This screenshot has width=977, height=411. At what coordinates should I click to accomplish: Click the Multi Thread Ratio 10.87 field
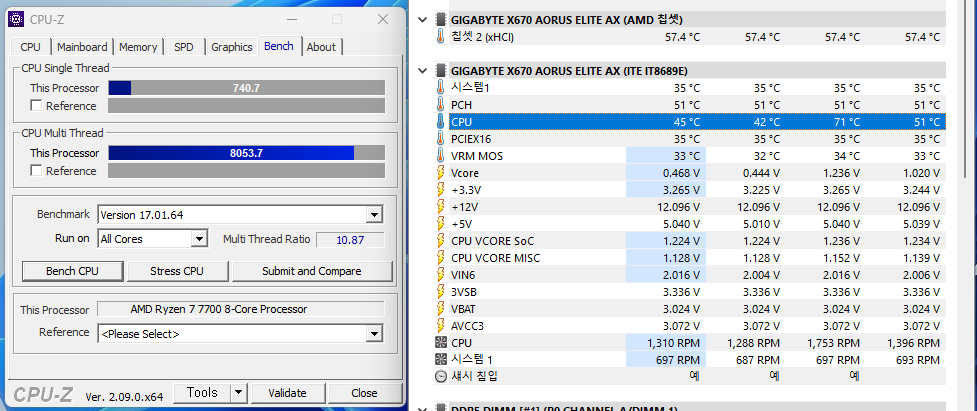click(350, 240)
